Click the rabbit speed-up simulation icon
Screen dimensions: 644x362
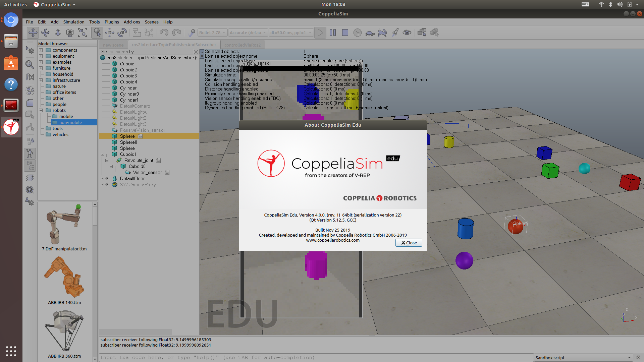[x=382, y=33]
